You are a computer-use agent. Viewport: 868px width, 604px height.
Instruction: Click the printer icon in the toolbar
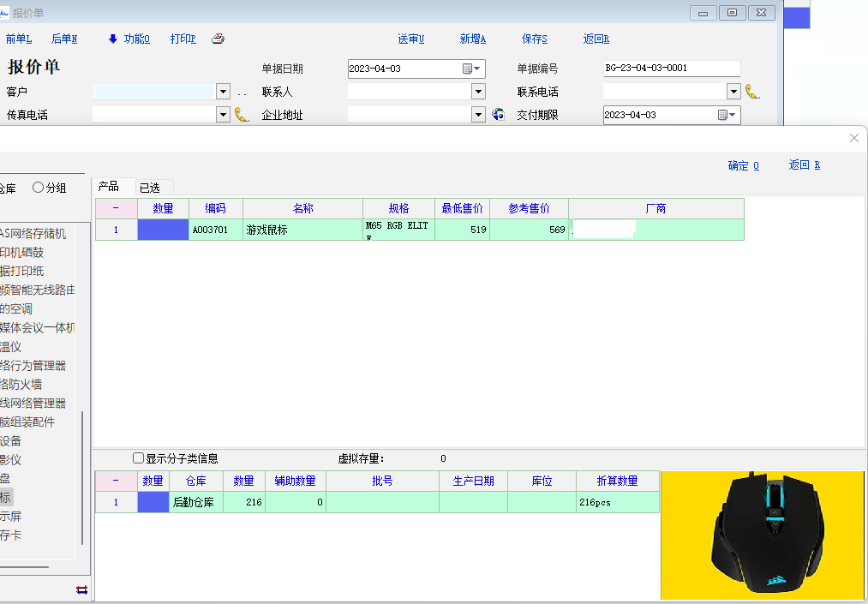click(218, 39)
